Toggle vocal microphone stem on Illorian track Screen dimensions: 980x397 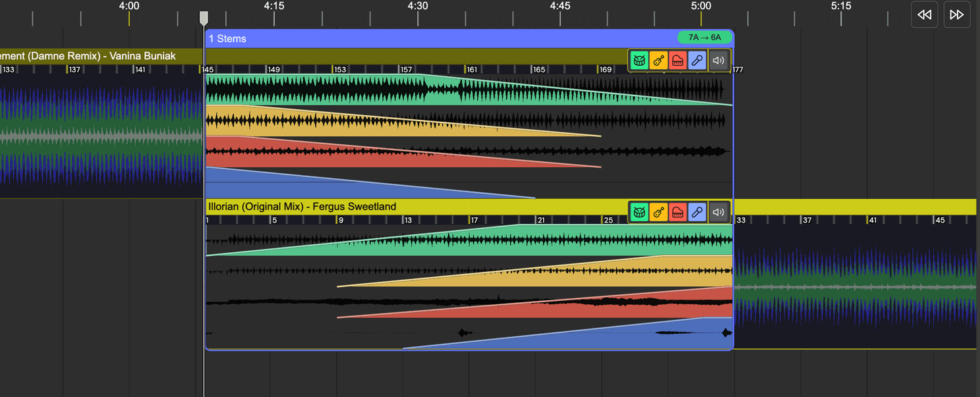pyautogui.click(x=697, y=212)
